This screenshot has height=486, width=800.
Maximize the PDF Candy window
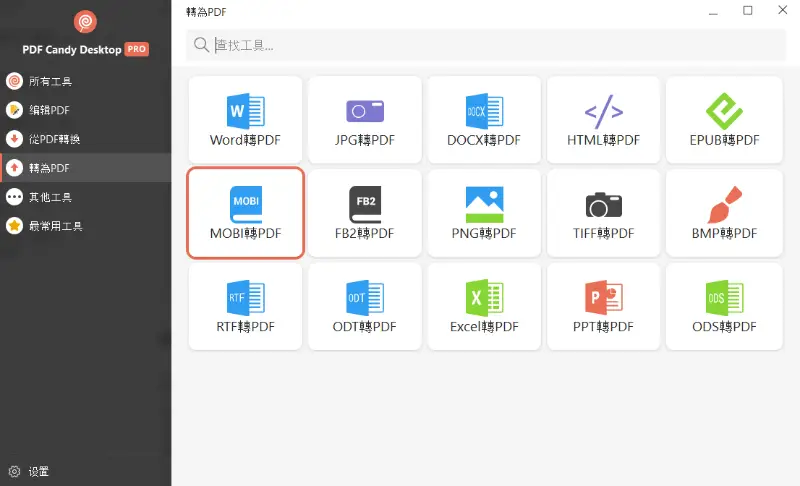(x=747, y=10)
